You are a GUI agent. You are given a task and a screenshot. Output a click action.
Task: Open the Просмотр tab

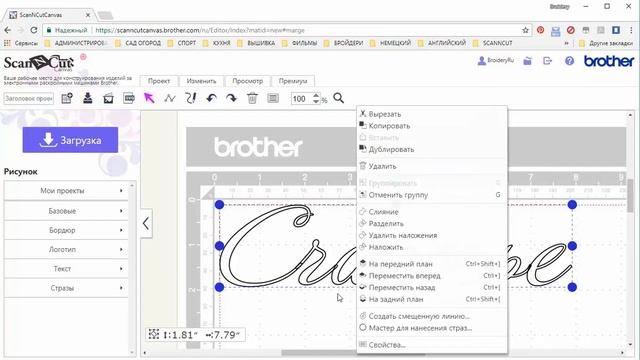(247, 81)
